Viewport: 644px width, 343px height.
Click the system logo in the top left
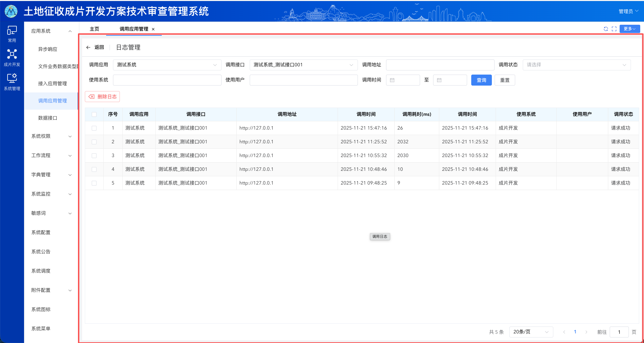coord(11,11)
